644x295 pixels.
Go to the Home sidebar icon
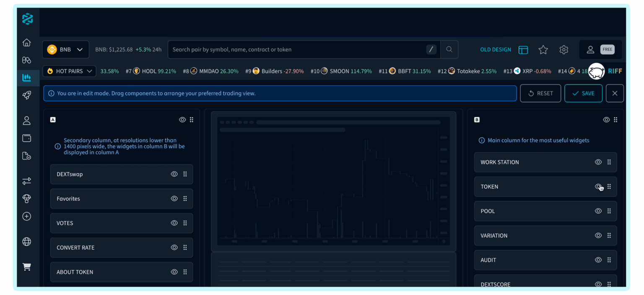click(x=26, y=42)
